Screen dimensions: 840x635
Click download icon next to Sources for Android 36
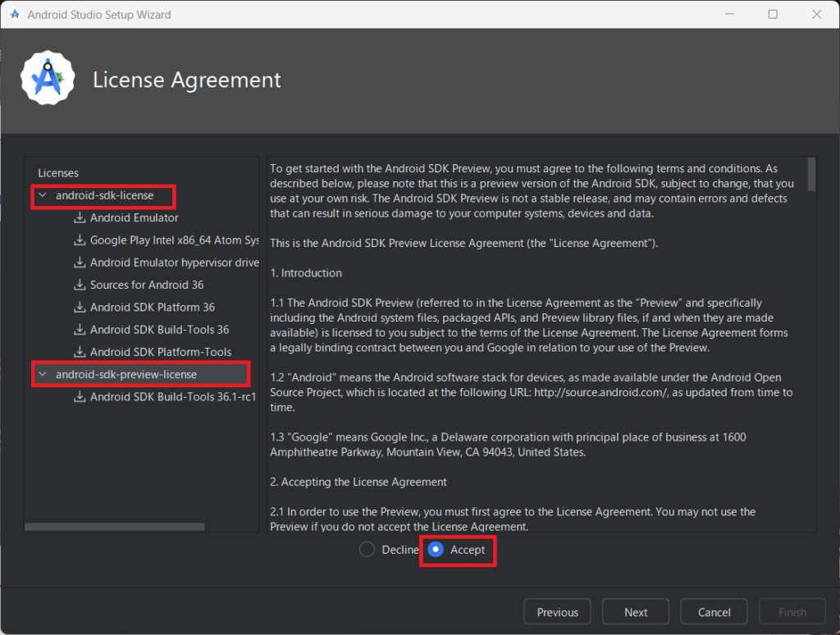(x=80, y=285)
